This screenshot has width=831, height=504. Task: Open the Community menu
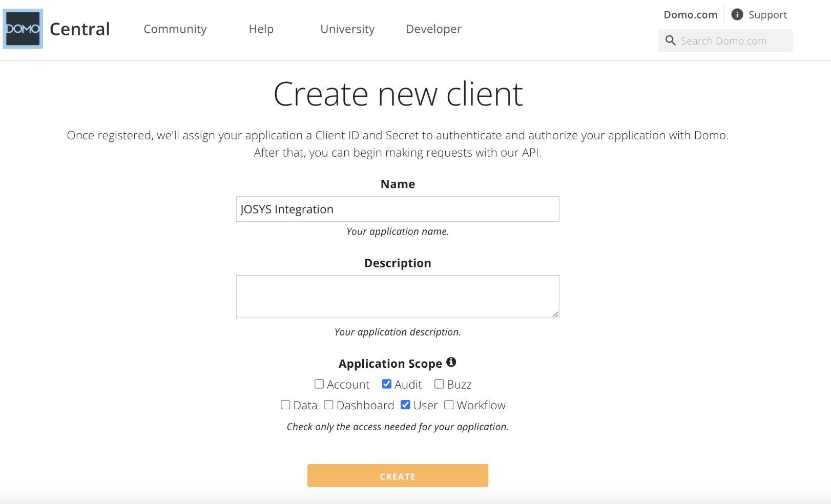click(x=175, y=29)
